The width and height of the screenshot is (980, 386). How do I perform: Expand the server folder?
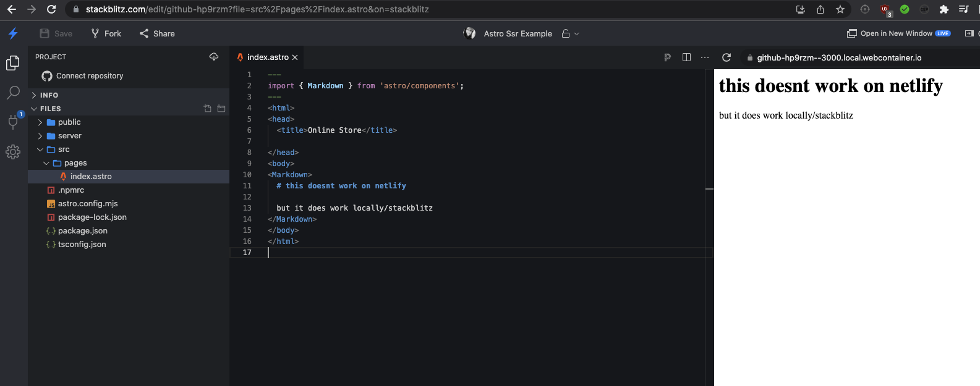[129, 136]
